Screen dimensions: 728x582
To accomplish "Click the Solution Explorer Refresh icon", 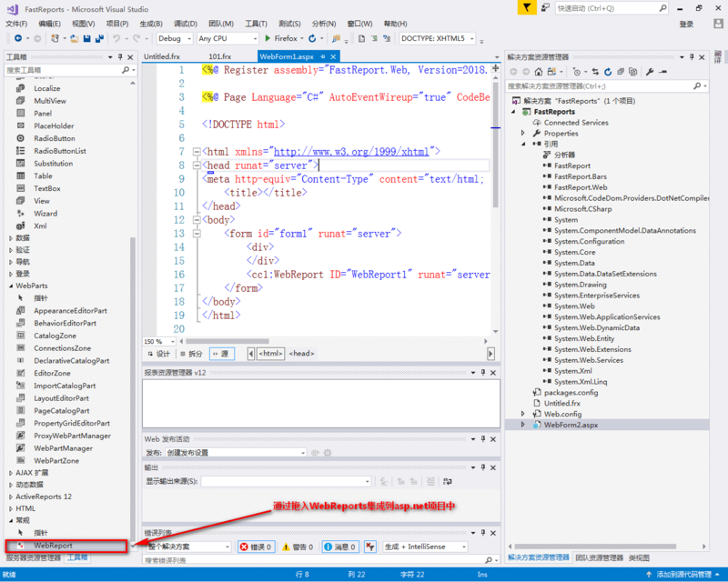I will point(608,72).
